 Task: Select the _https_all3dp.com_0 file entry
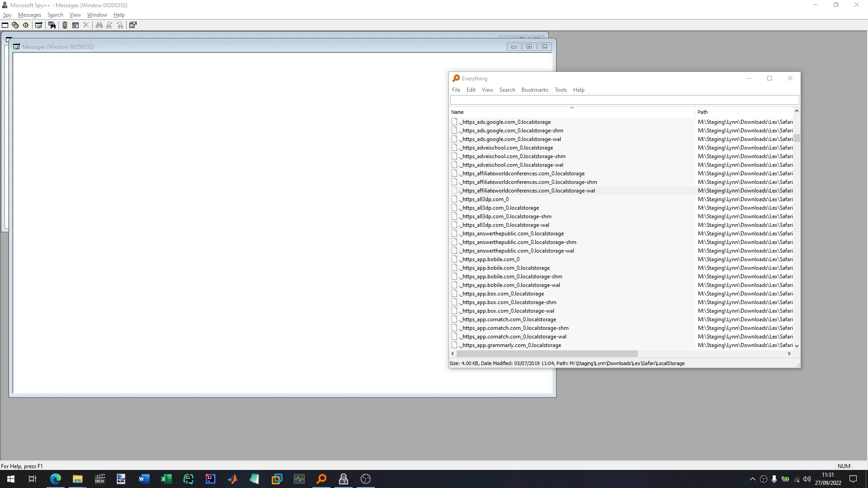click(x=484, y=199)
